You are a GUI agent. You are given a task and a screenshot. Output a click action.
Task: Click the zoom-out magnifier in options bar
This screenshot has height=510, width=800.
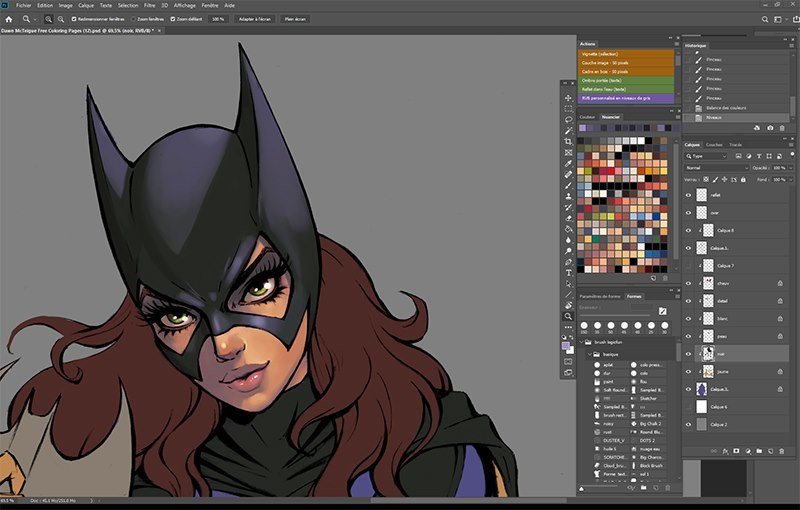[61, 19]
